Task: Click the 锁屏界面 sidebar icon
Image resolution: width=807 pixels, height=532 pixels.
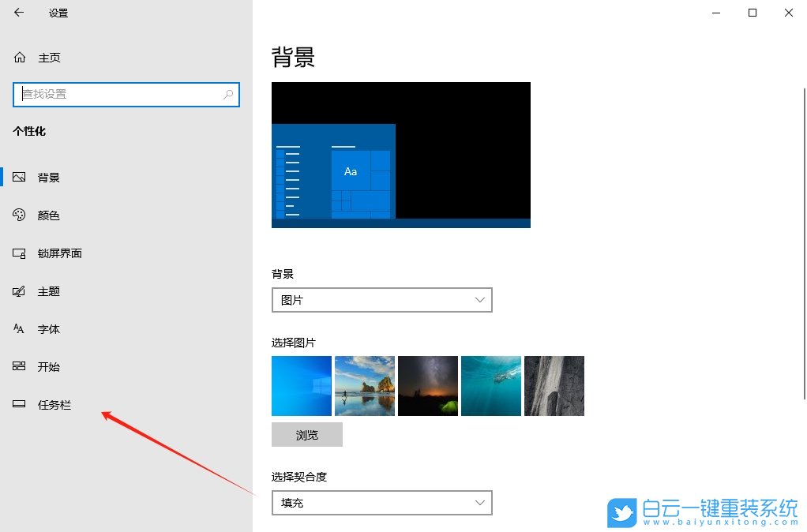Action: tap(19, 253)
